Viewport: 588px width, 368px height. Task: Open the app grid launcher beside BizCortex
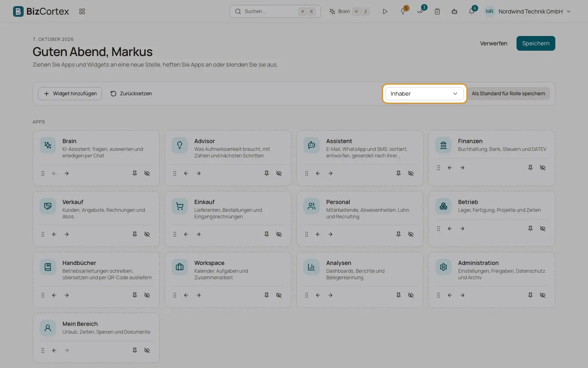82,11
